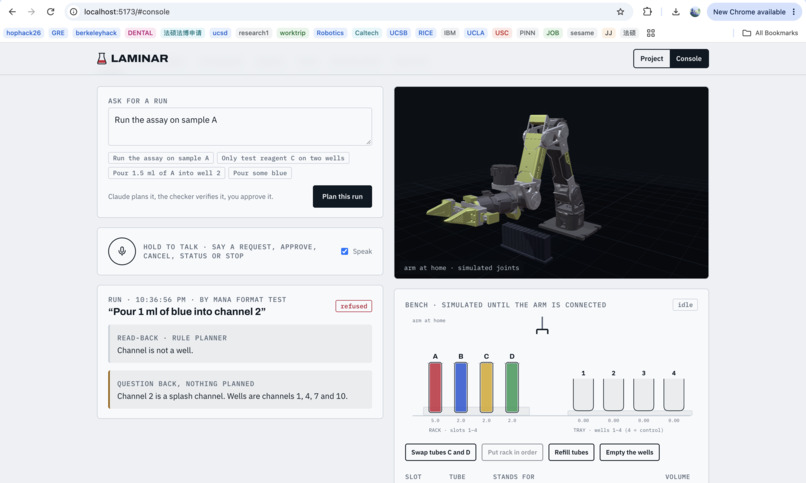806x483 pixels.
Task: Select well 1 on the tray
Action: tap(583, 394)
